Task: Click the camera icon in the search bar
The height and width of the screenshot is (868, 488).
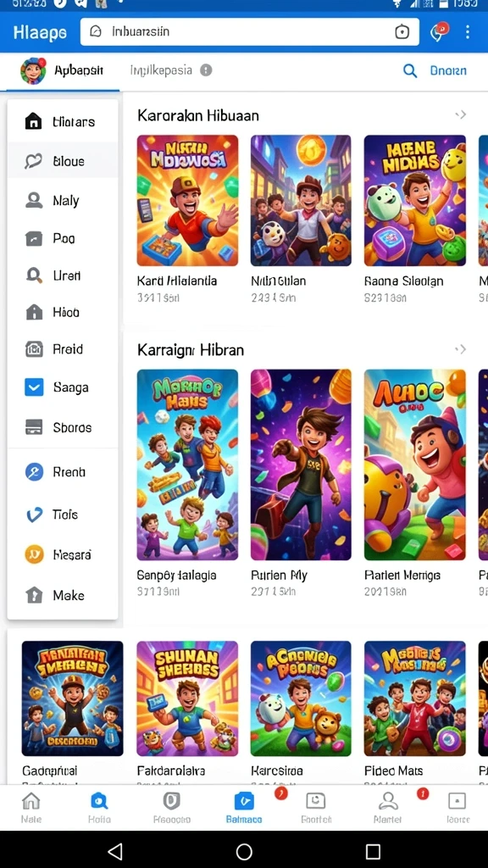Action: click(402, 32)
